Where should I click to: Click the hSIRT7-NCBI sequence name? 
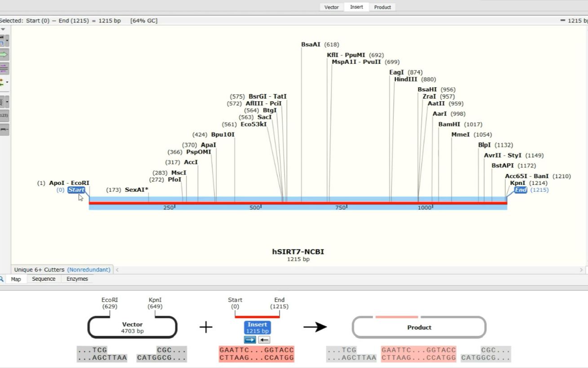(298, 252)
